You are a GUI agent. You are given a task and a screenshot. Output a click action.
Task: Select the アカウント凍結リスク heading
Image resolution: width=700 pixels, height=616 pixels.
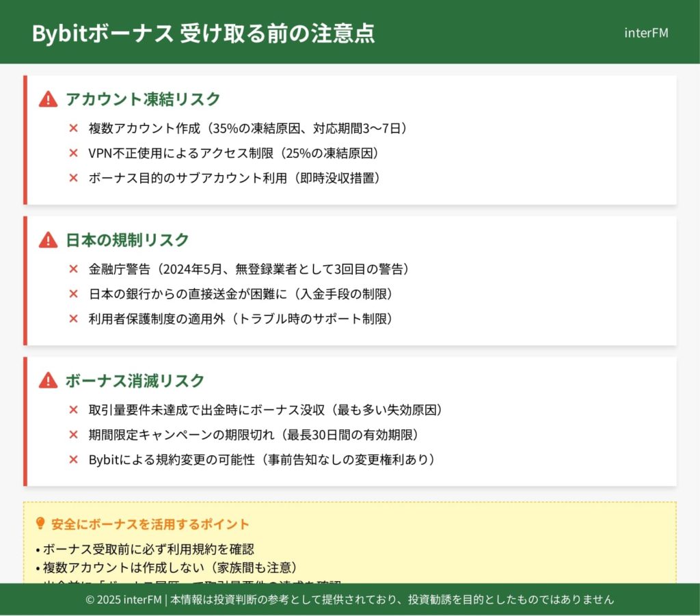143,100
